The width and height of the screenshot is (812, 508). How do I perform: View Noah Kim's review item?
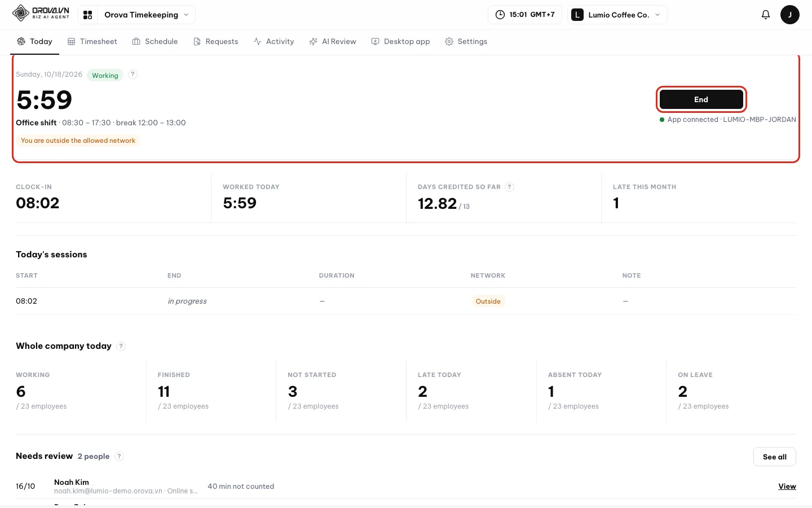point(787,486)
